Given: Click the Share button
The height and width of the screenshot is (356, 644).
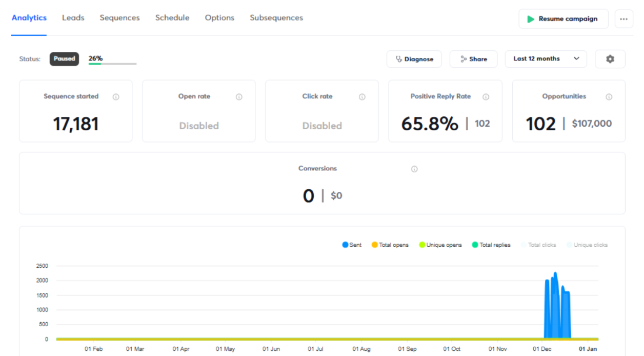Looking at the screenshot, I should tap(473, 59).
